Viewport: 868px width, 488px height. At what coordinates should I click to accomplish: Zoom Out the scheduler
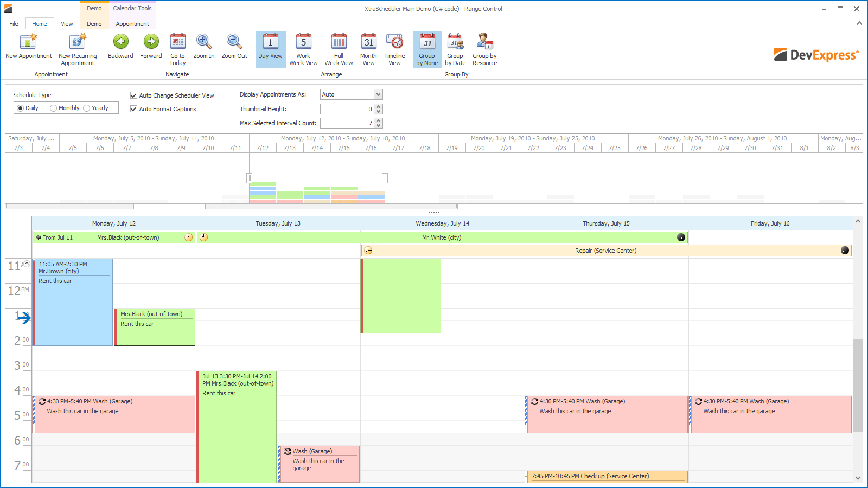click(x=234, y=49)
